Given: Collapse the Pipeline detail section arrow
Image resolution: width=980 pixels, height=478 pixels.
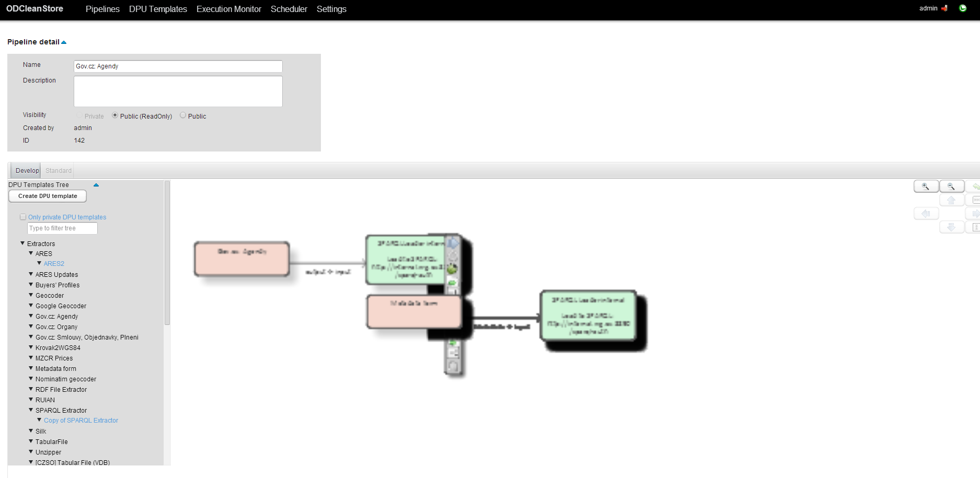Looking at the screenshot, I should click(x=64, y=42).
